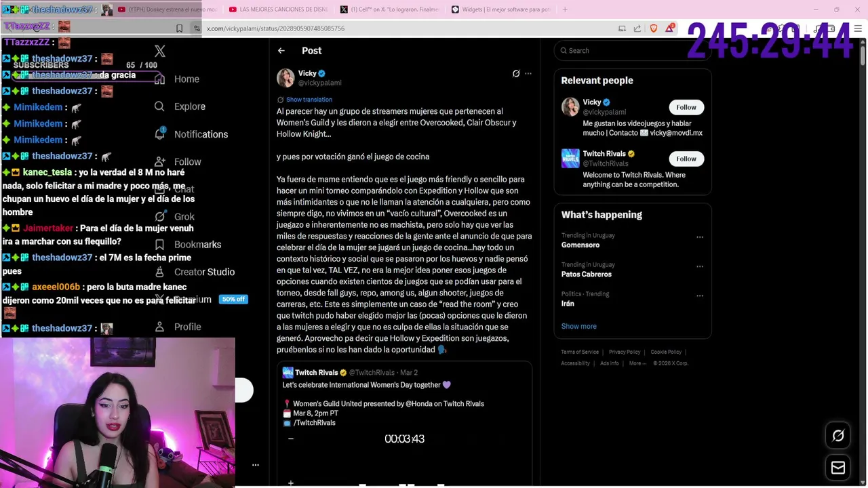Open Notifications bell in X sidebar
Screen dimensions: 868x488
159,134
